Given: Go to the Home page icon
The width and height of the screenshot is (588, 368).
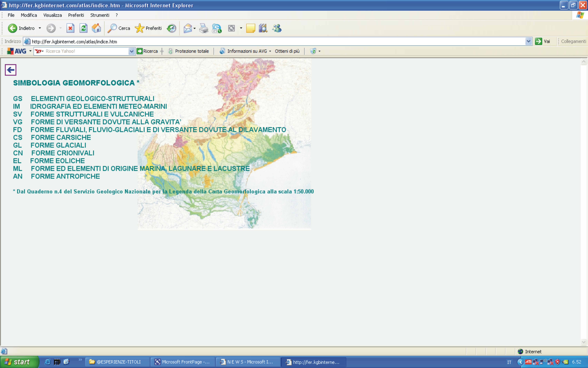Looking at the screenshot, I should [x=96, y=28].
